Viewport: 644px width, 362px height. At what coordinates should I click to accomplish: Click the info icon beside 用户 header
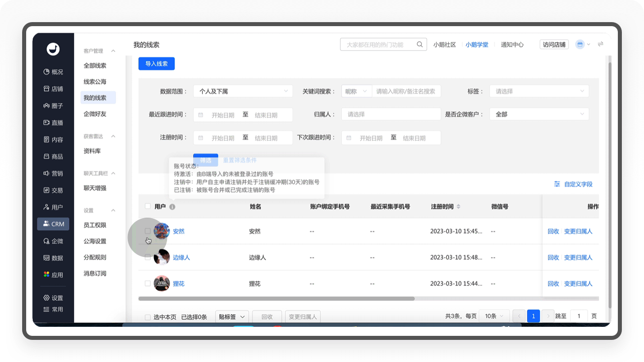[x=172, y=207]
